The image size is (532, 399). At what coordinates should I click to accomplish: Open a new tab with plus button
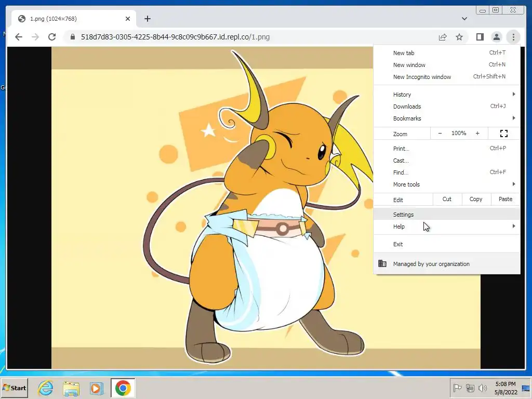click(147, 19)
